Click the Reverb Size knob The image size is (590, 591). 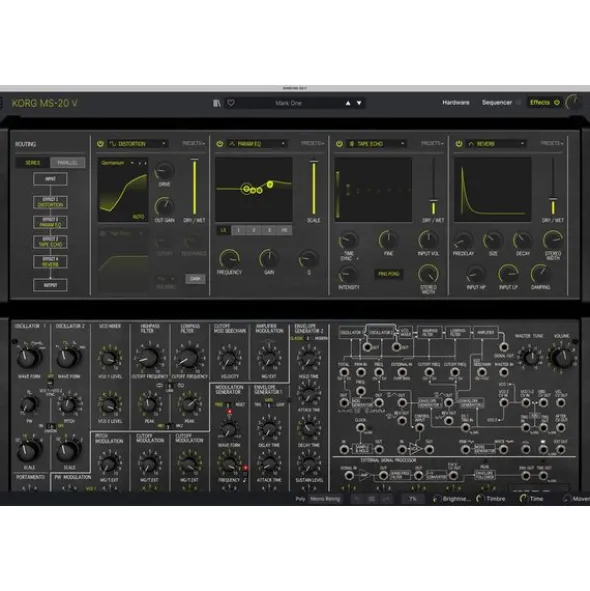[x=493, y=240]
